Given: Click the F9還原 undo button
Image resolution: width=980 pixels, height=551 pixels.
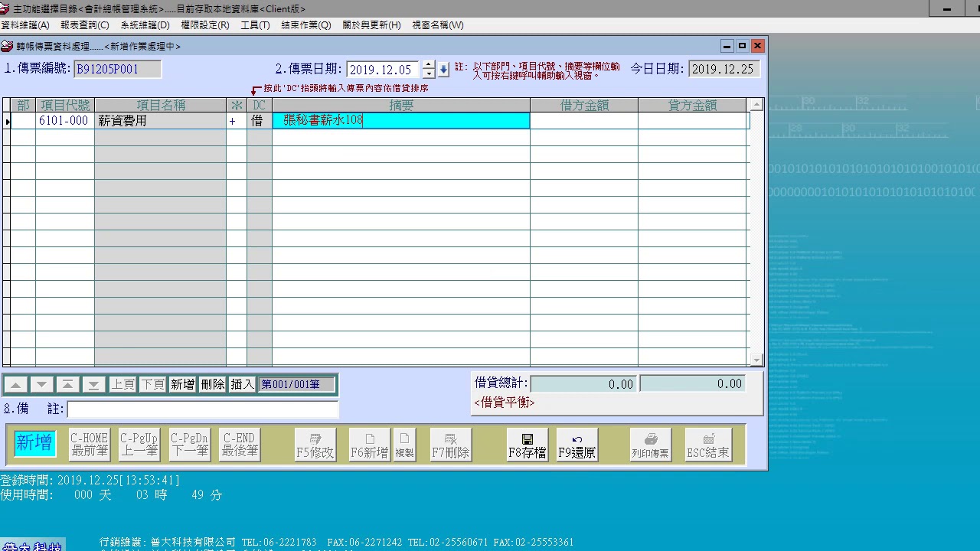Looking at the screenshot, I should pos(577,445).
